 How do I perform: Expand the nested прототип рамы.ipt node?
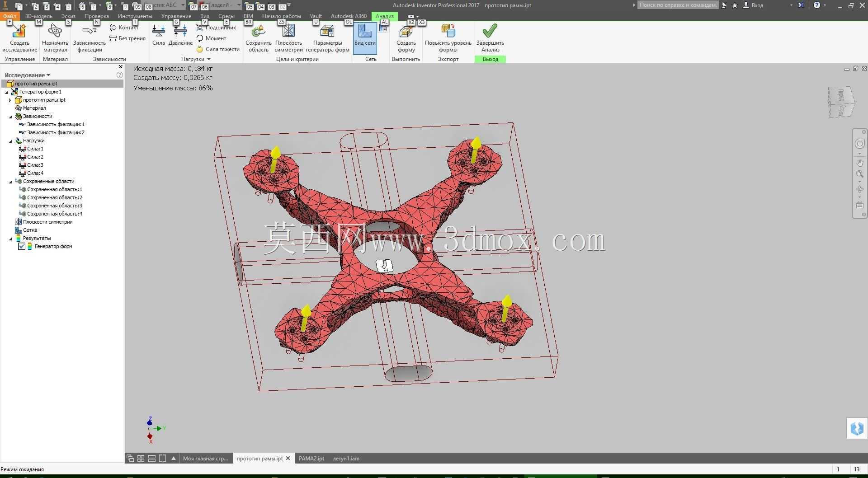(x=10, y=100)
